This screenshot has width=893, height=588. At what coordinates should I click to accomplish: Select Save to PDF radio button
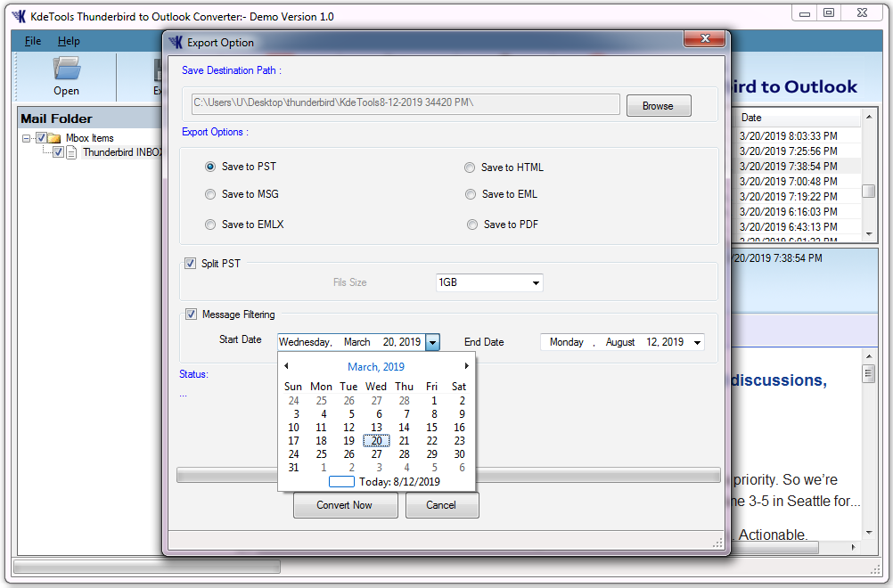(471, 225)
